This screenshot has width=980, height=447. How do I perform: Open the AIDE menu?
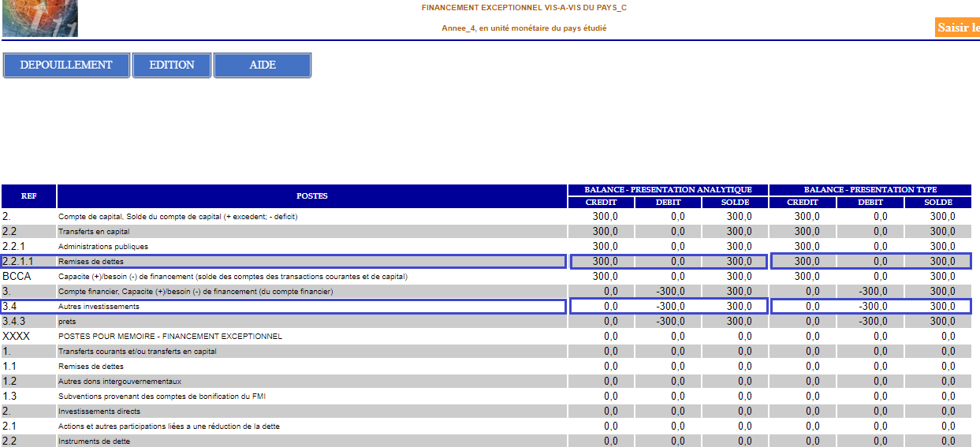click(x=263, y=65)
